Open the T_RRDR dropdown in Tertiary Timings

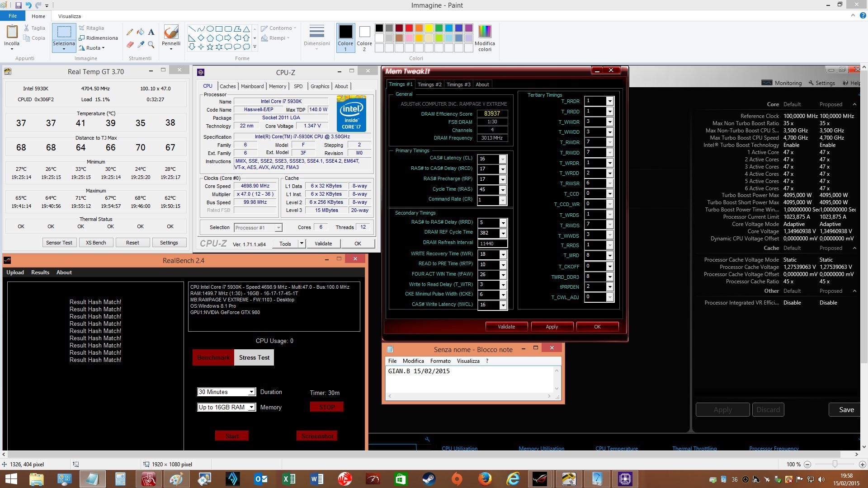(x=610, y=101)
